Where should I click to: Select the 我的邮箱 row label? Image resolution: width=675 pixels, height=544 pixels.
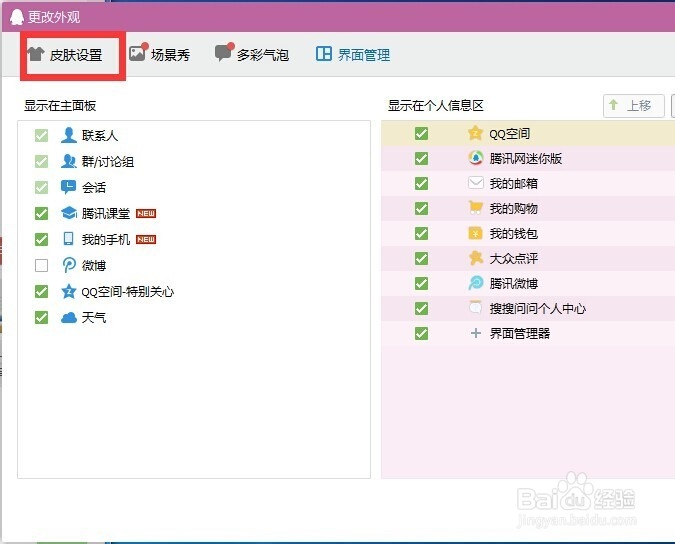coord(514,183)
